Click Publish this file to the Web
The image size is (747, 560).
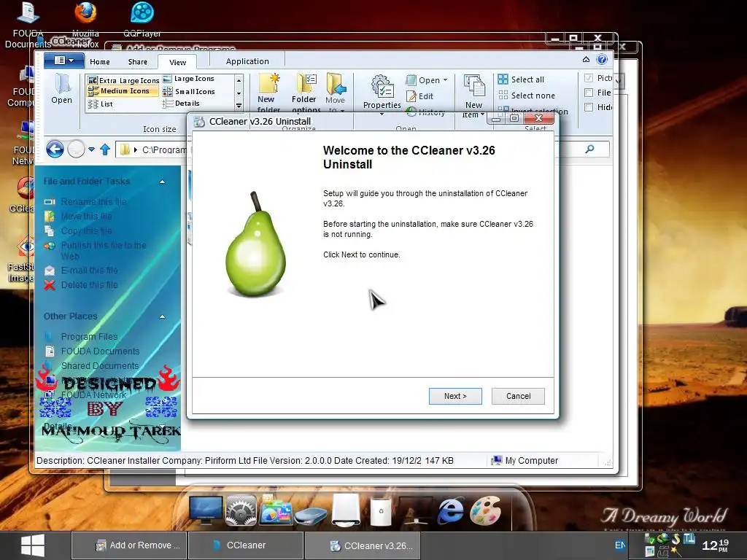click(x=96, y=251)
